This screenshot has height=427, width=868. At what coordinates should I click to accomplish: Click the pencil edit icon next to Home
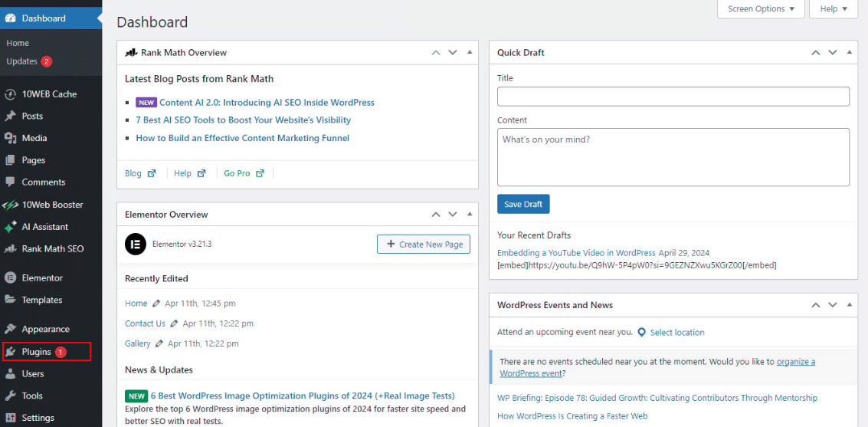[x=156, y=304]
